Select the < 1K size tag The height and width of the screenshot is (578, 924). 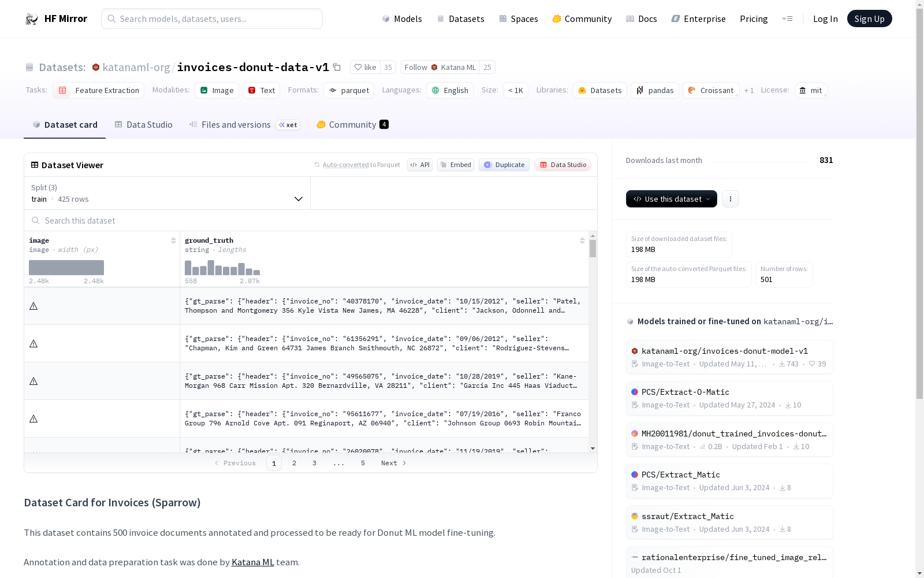516,90
